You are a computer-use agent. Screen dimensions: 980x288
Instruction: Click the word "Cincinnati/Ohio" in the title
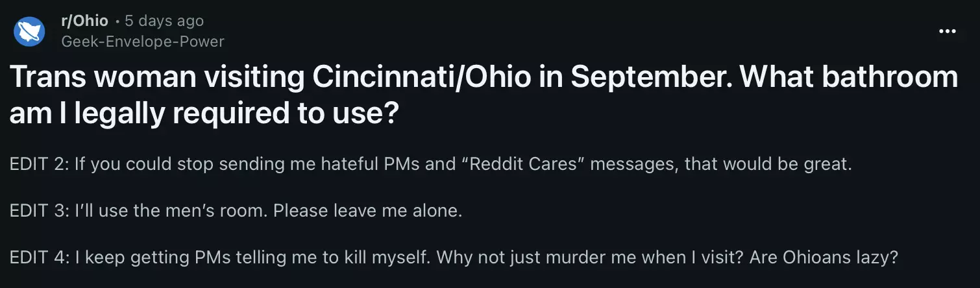[x=415, y=78]
